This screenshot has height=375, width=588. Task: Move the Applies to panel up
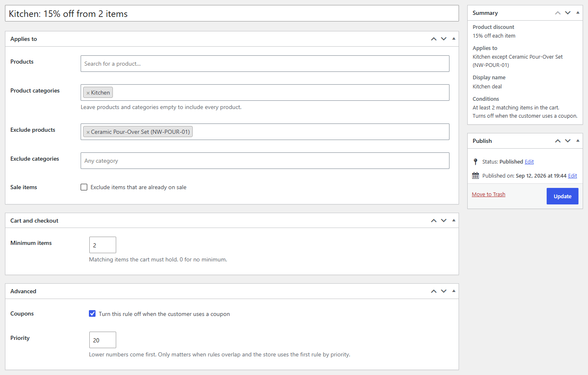[434, 39]
